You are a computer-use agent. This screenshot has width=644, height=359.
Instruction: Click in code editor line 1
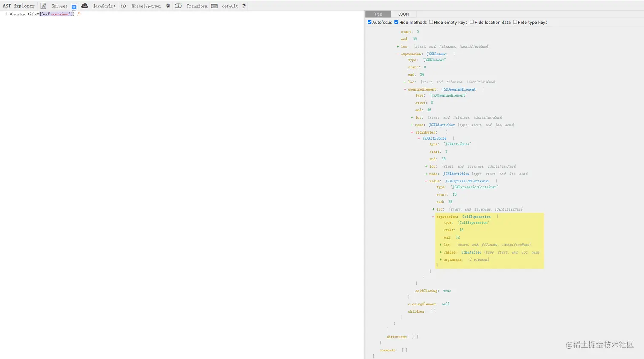pyautogui.click(x=183, y=14)
